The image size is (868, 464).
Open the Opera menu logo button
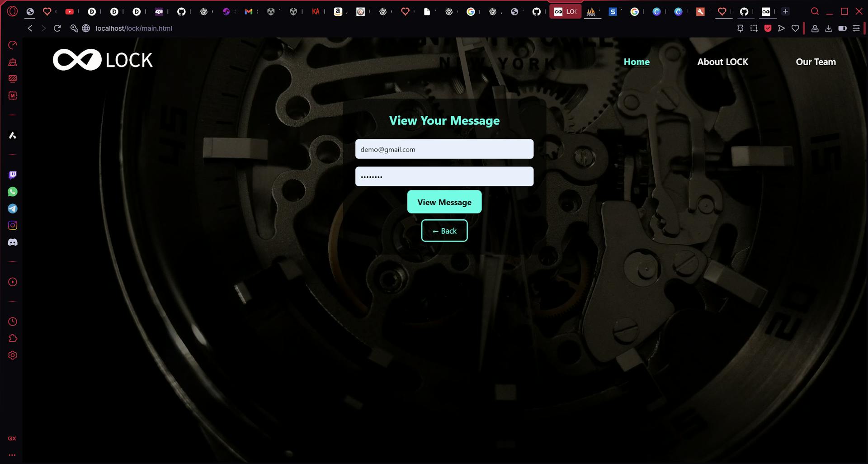[12, 11]
